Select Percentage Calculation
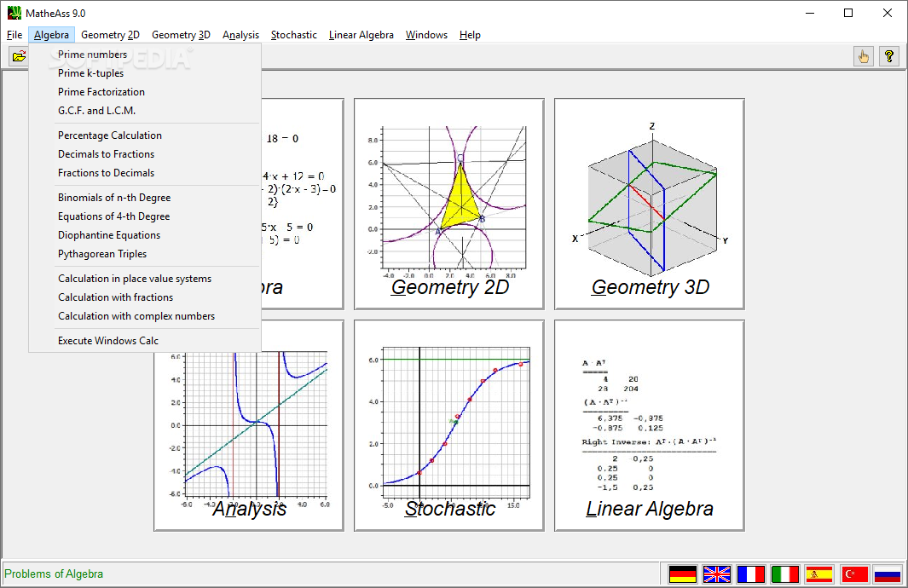The height and width of the screenshot is (588, 908). (145, 135)
